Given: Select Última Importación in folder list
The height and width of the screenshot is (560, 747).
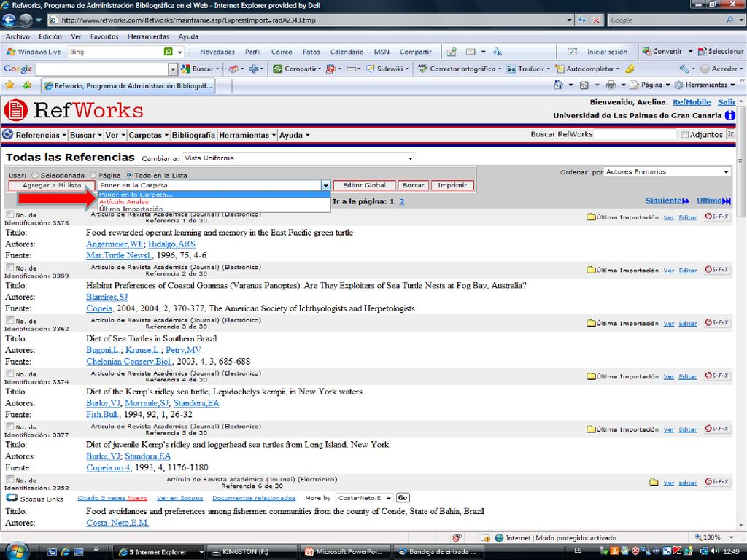Looking at the screenshot, I should pyautogui.click(x=131, y=209).
